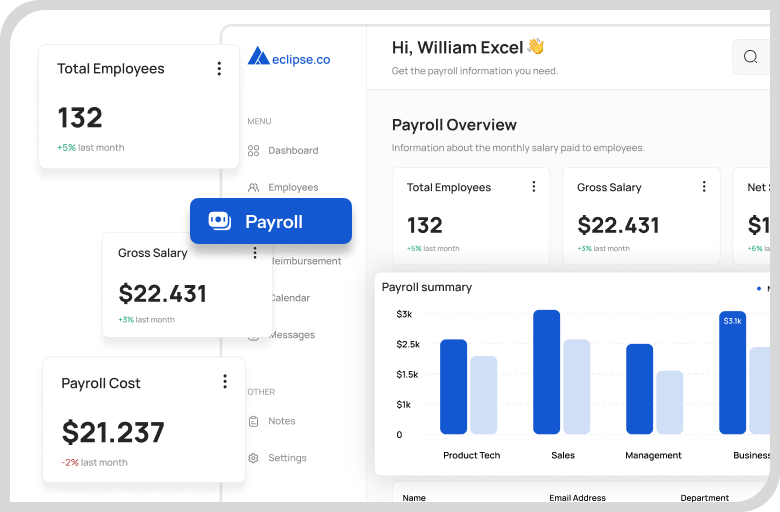The width and height of the screenshot is (780, 512).
Task: Click the Settings gear icon
Action: click(253, 458)
